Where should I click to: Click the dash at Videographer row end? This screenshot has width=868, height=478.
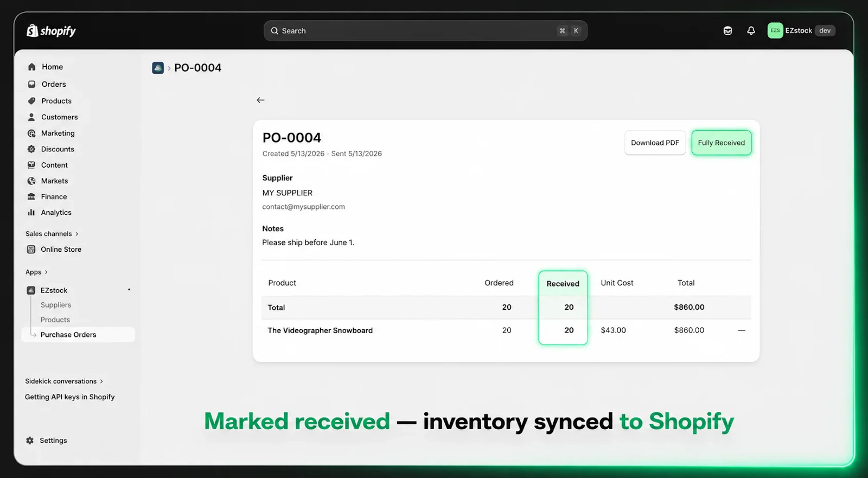coord(742,330)
